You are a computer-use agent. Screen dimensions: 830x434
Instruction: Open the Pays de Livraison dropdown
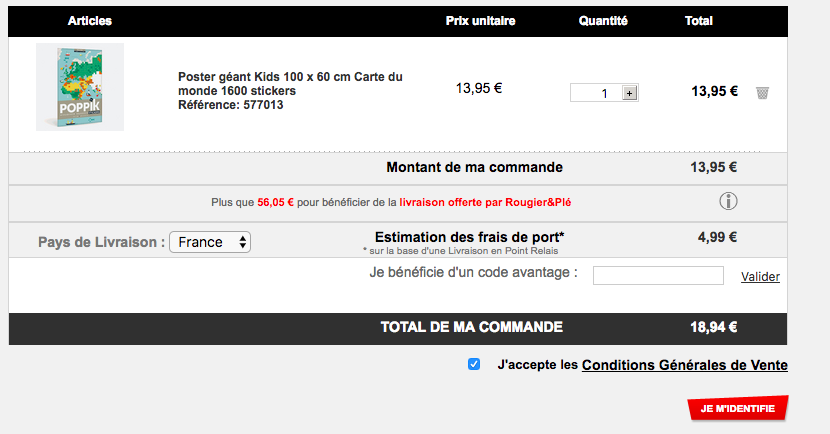pos(210,242)
